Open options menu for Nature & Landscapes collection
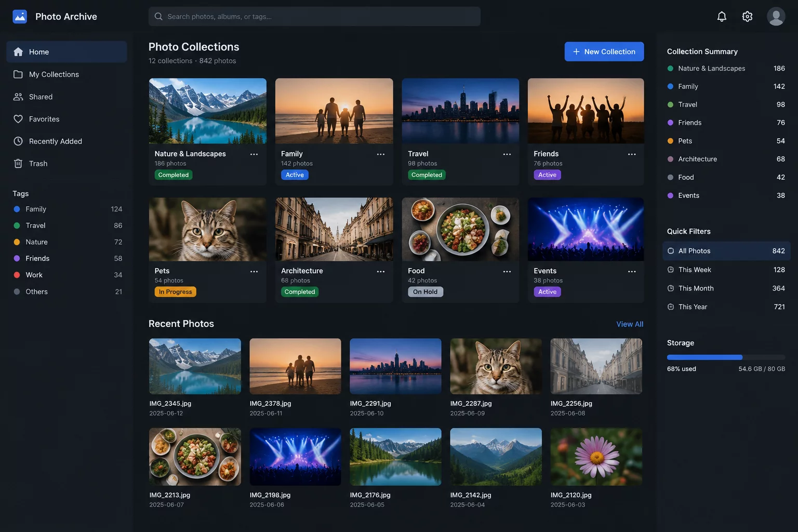The width and height of the screenshot is (798, 532). [x=254, y=154]
